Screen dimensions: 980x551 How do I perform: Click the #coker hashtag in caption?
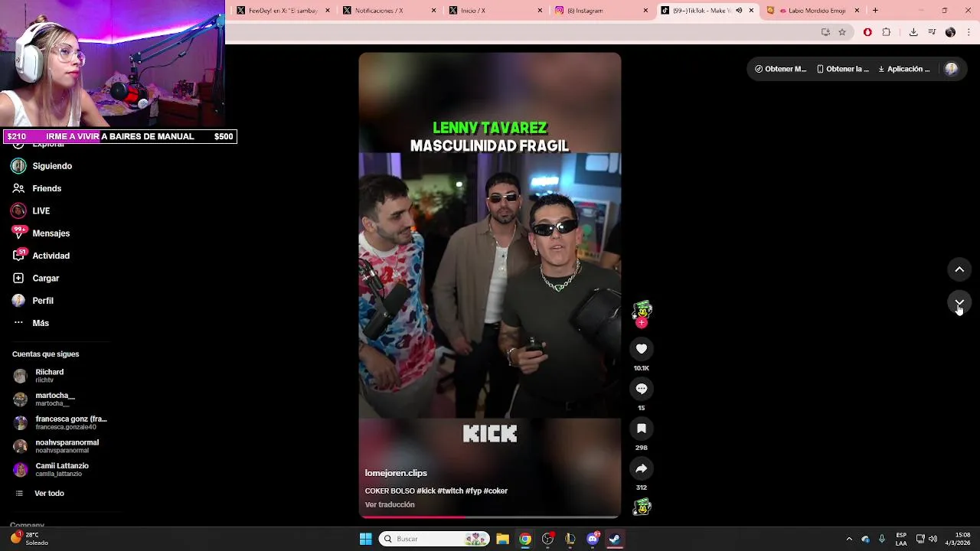tap(495, 491)
